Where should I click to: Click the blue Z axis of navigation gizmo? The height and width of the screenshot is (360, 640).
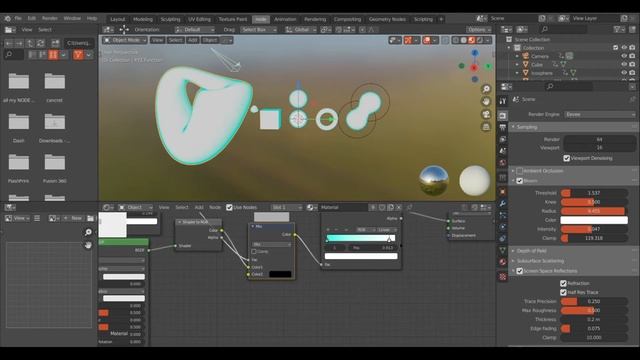point(474,53)
